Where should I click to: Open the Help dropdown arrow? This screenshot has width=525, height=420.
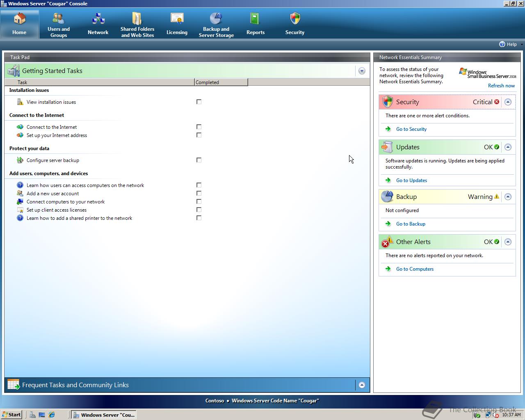click(x=521, y=44)
